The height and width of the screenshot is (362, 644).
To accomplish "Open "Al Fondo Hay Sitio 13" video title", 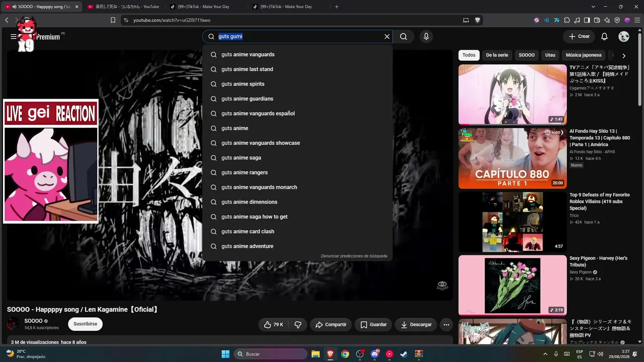I will point(600,138).
